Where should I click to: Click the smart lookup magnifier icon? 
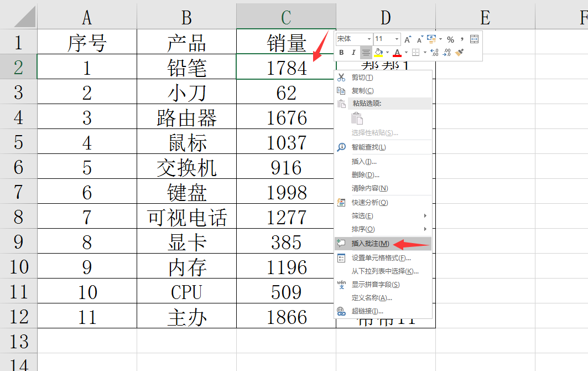(x=341, y=147)
